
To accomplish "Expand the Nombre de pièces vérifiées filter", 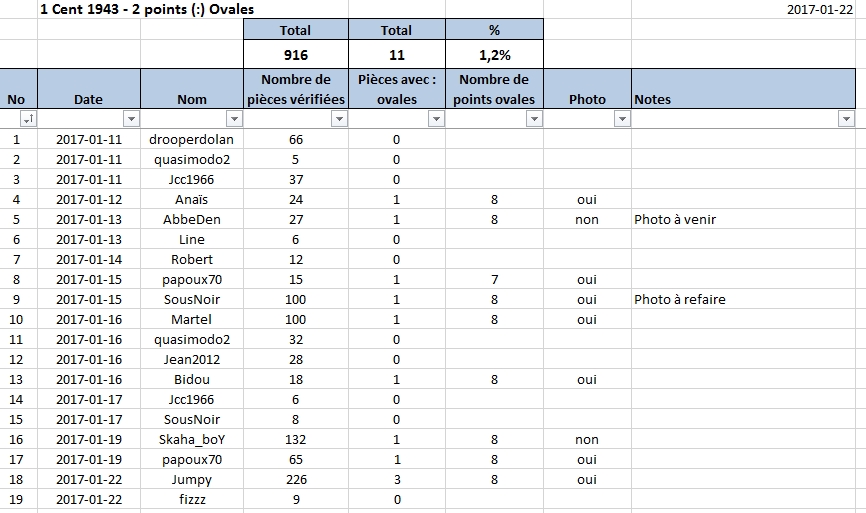I will 340,119.
